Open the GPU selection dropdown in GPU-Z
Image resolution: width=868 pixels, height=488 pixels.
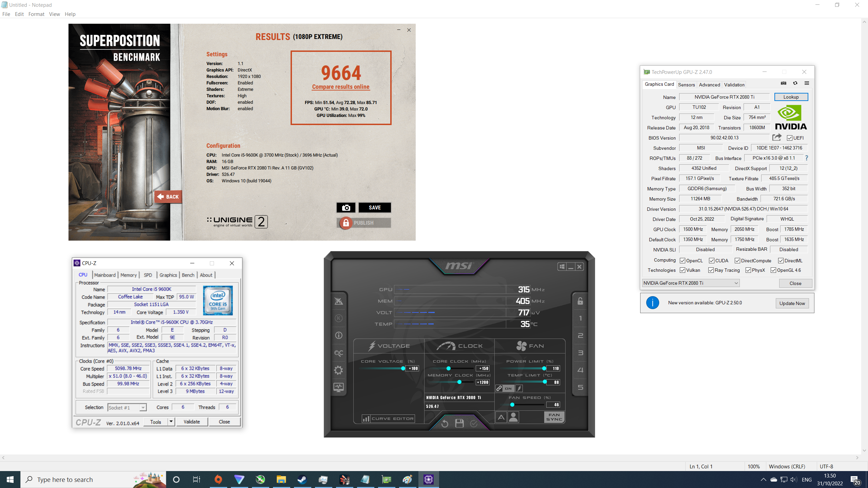(691, 283)
